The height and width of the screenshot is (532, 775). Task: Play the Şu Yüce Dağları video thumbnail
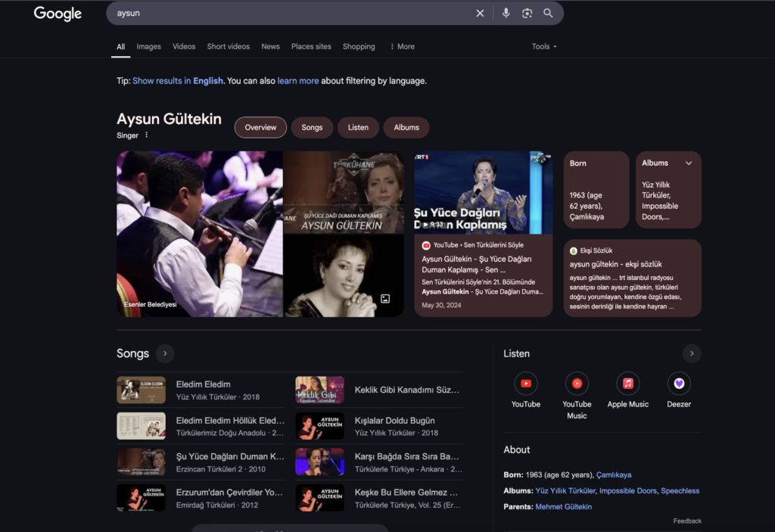pyautogui.click(x=484, y=193)
